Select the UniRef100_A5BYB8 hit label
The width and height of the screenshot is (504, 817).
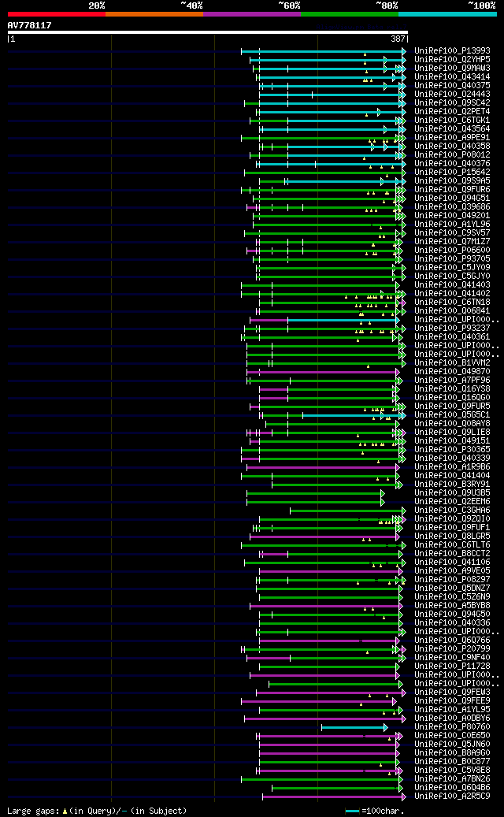(x=453, y=605)
